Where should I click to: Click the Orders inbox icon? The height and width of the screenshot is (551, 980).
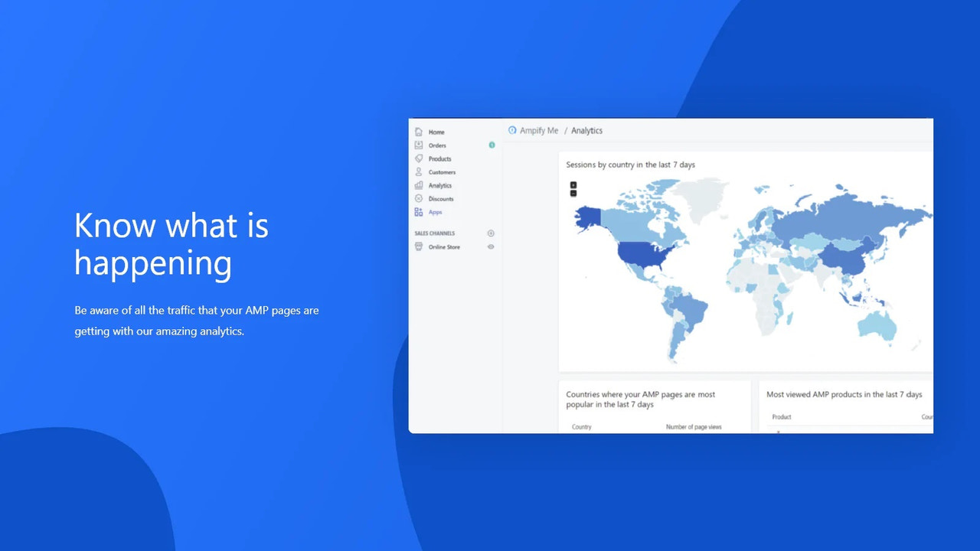point(419,145)
